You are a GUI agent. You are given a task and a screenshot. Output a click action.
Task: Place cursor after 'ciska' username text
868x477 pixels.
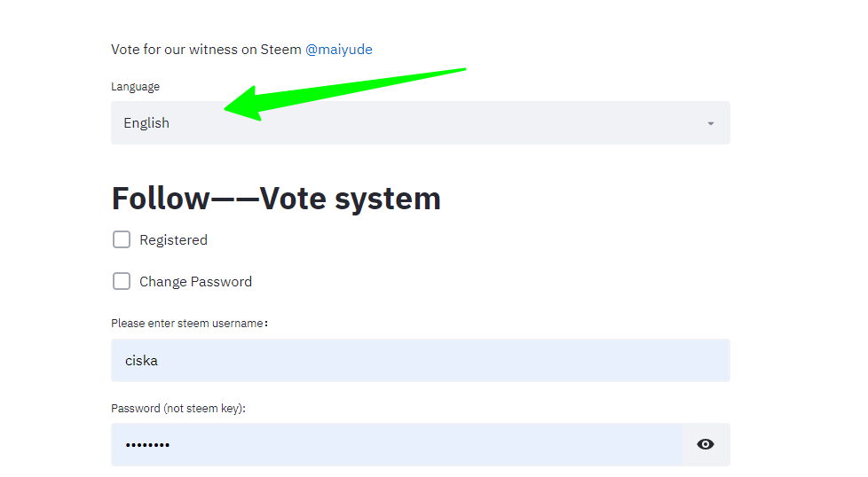click(159, 360)
